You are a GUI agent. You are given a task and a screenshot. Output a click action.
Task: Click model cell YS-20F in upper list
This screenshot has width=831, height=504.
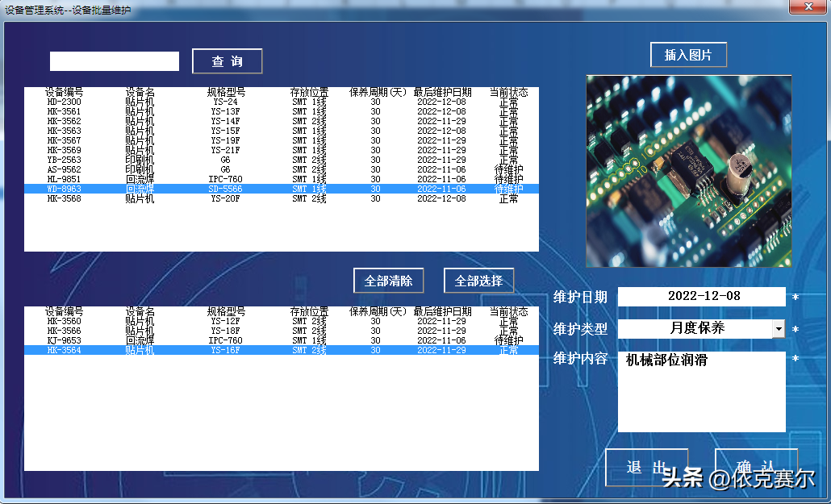pos(225,198)
